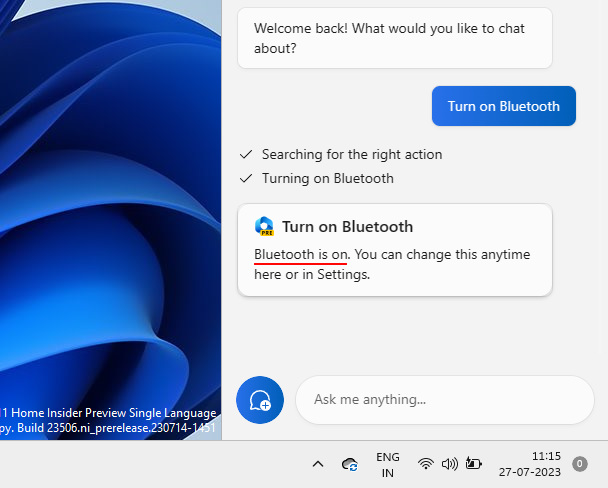
Task: Click checkmark beside Turning on Bluetooth
Action: 246,179
